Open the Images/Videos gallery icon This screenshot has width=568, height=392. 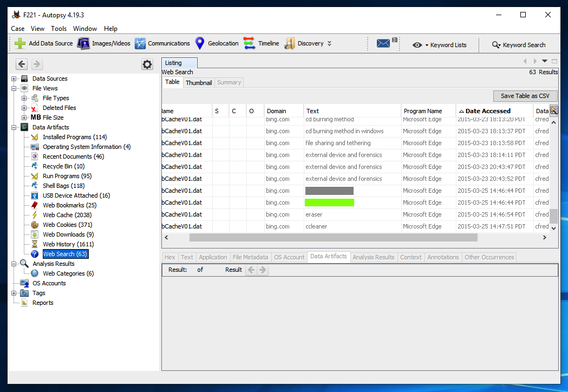[x=83, y=43]
